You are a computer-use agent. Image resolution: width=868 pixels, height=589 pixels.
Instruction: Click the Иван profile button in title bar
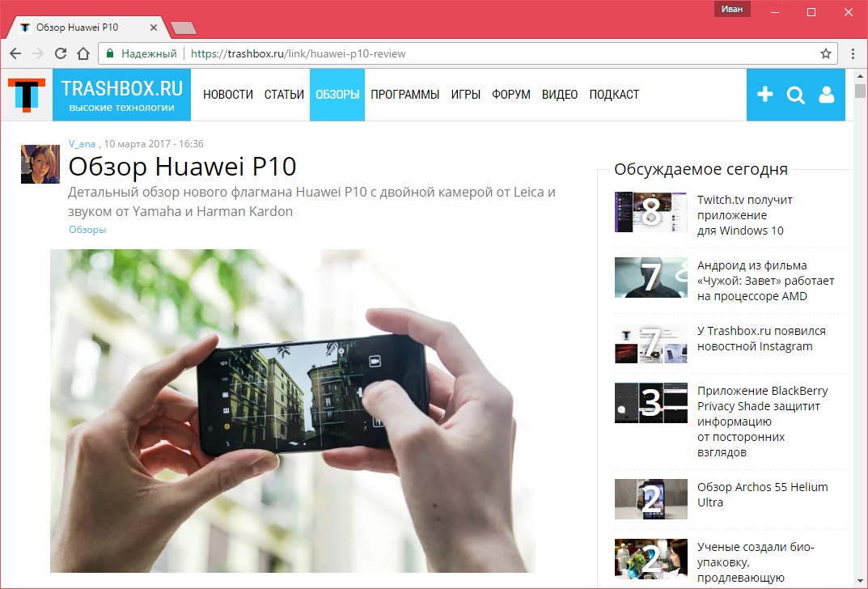[x=732, y=9]
